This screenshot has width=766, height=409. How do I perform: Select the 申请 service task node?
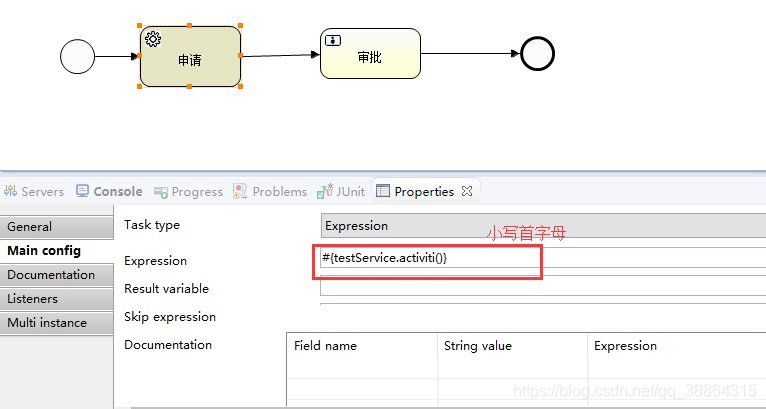click(x=190, y=56)
